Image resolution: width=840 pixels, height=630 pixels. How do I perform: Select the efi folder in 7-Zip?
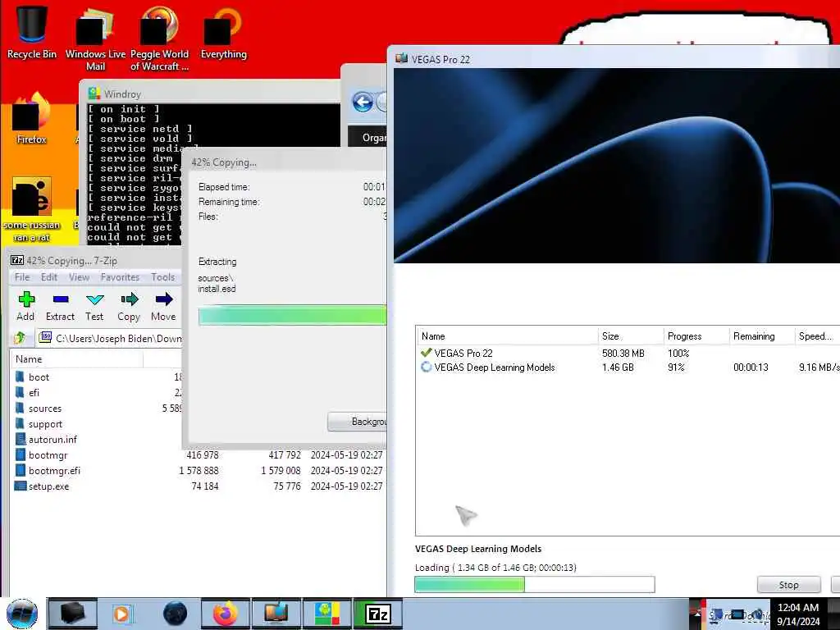click(x=34, y=393)
